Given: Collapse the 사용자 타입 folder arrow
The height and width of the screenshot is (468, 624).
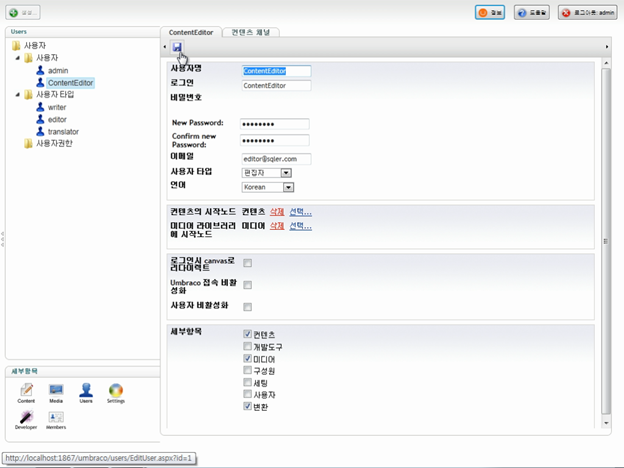Looking at the screenshot, I should pos(18,95).
